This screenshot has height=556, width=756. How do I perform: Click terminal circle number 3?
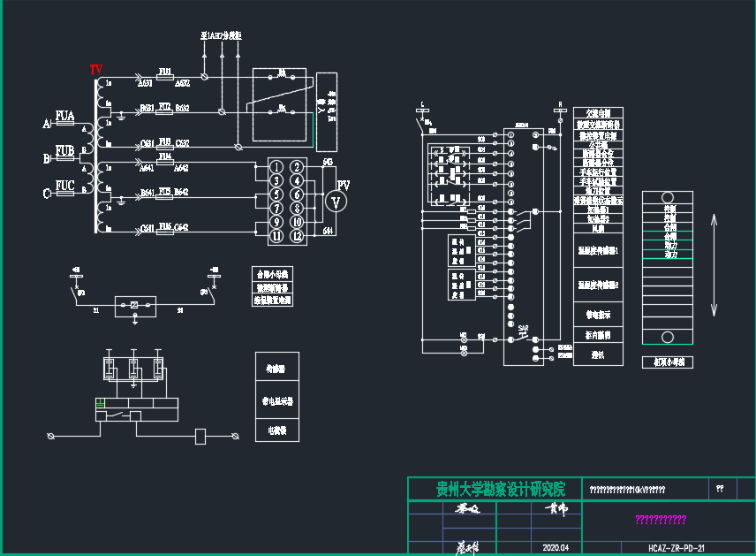pyautogui.click(x=276, y=180)
